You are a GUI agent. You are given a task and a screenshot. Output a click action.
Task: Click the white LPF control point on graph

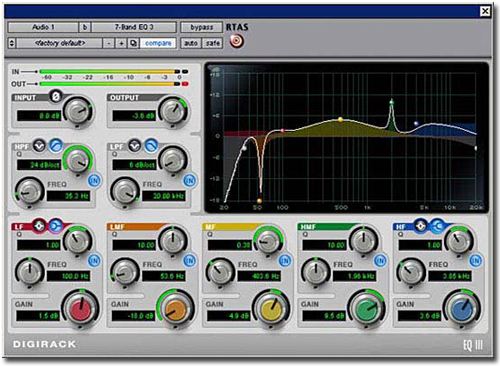[476, 148]
